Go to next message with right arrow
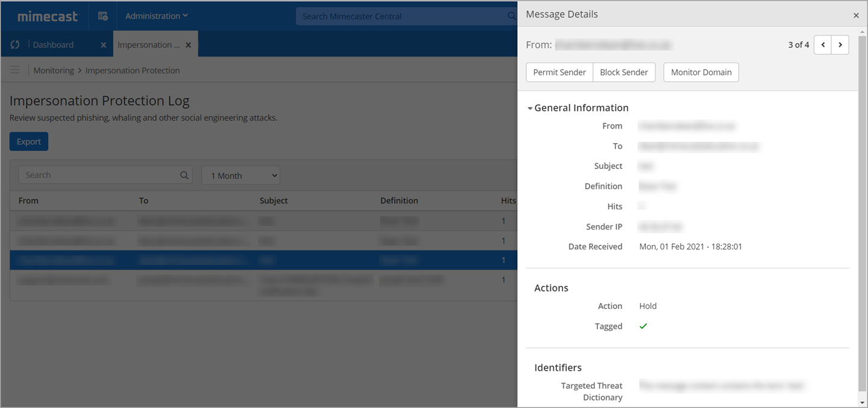Image resolution: width=868 pixels, height=408 pixels. [840, 45]
